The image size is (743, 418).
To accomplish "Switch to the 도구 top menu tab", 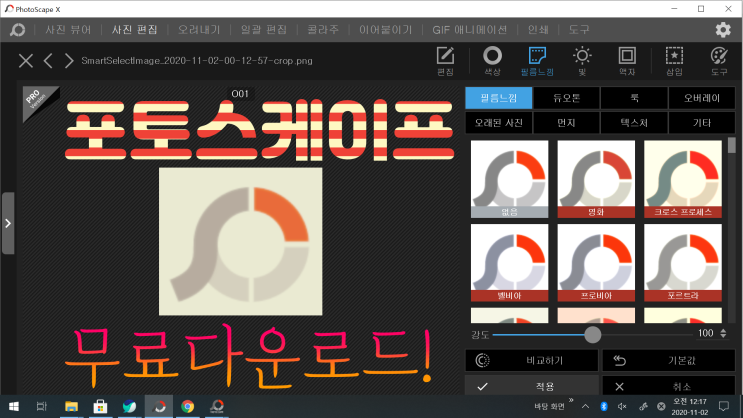I will 579,30.
